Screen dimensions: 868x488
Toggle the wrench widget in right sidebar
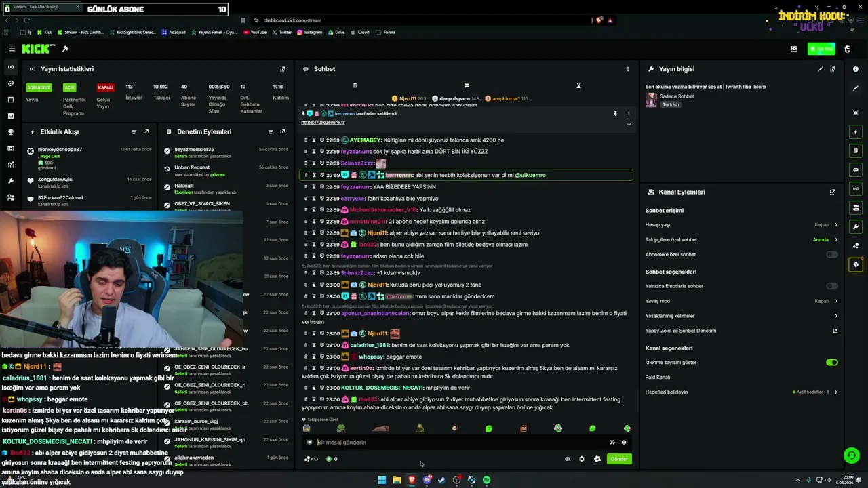coord(856,227)
